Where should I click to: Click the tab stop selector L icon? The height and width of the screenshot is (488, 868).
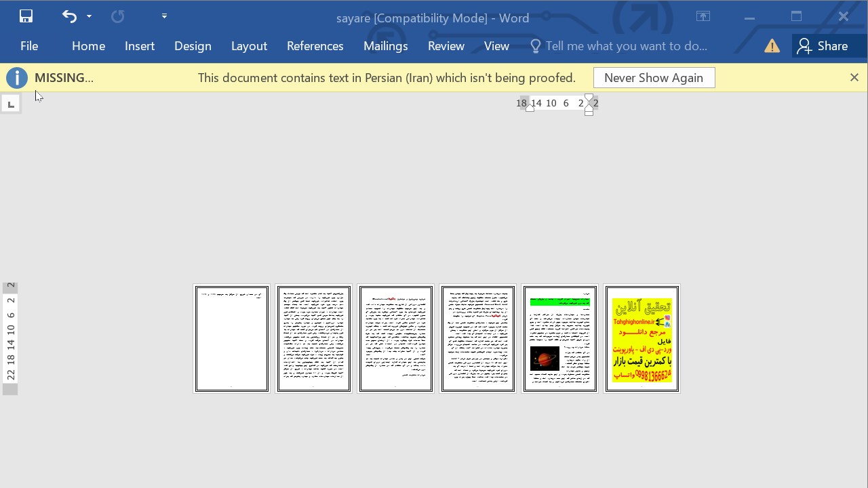(x=11, y=104)
